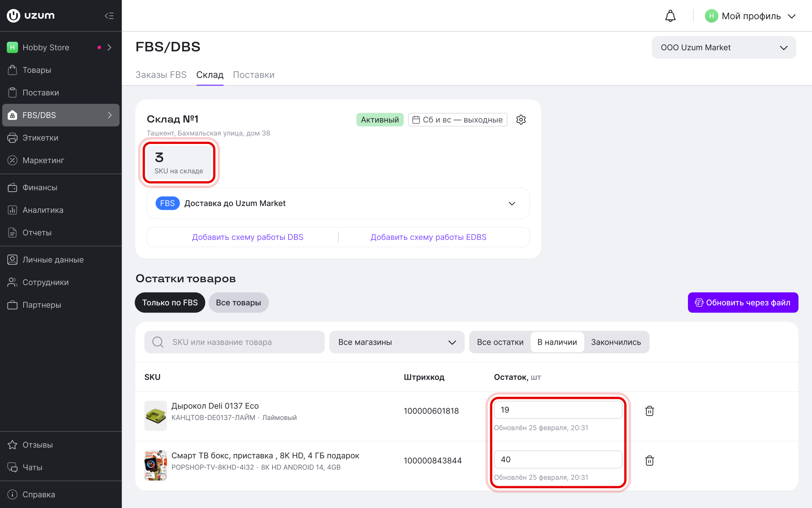This screenshot has height=508, width=812.
Task: Open Этикетки in the sidebar
Action: [61, 138]
